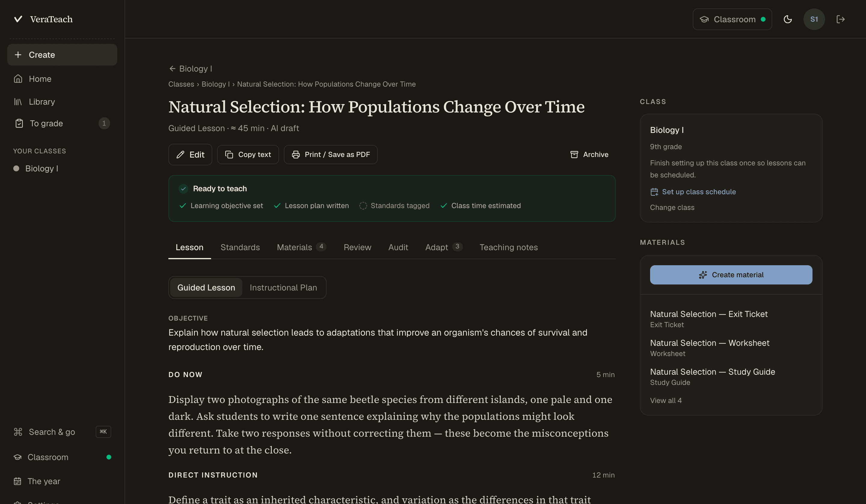Open Natural Selection — Study Guide material
The width and height of the screenshot is (866, 504).
click(x=731, y=376)
